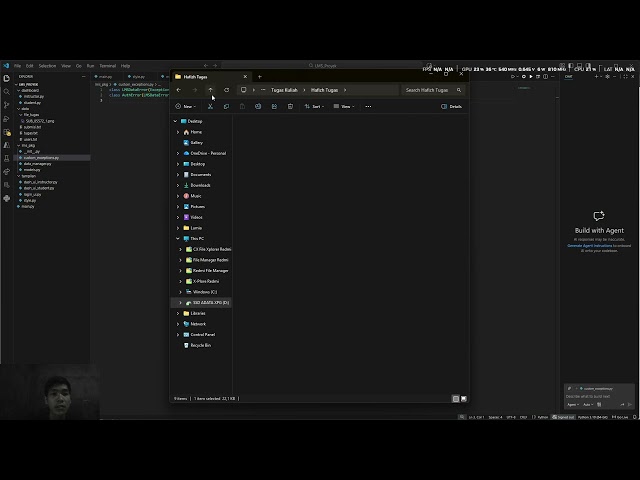The image size is (640, 480).
Task: Open the See more ellipsis menu
Action: [368, 107]
